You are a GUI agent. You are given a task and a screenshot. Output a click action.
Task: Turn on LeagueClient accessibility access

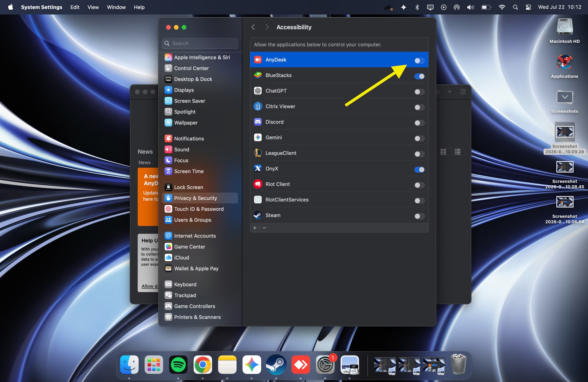[419, 154]
